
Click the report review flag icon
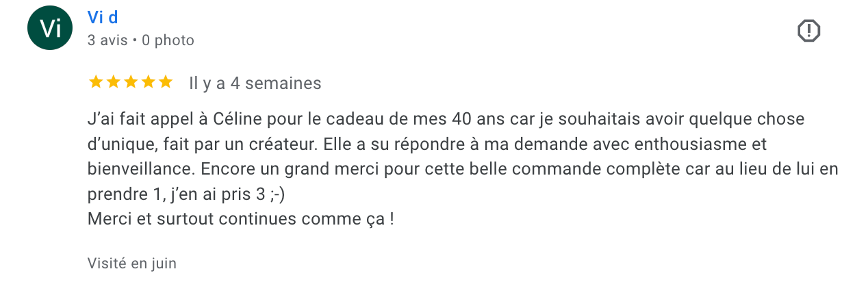click(809, 30)
